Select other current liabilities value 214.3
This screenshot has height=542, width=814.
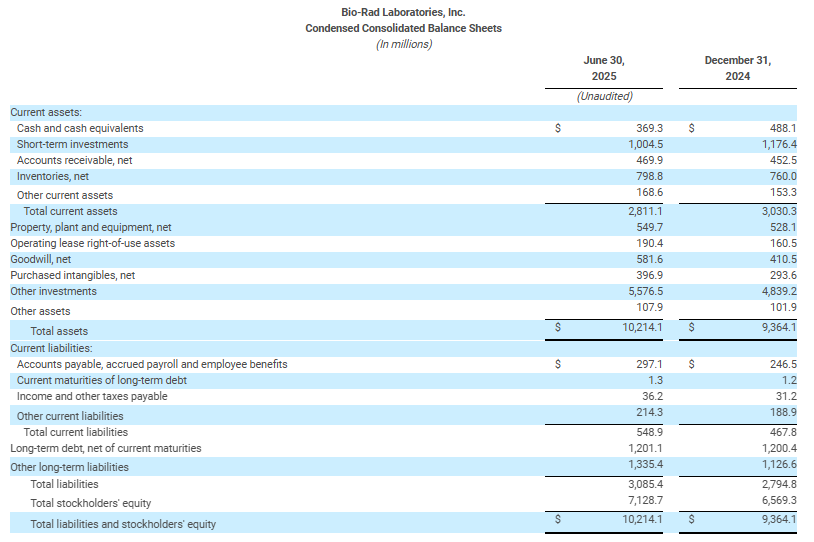[649, 412]
